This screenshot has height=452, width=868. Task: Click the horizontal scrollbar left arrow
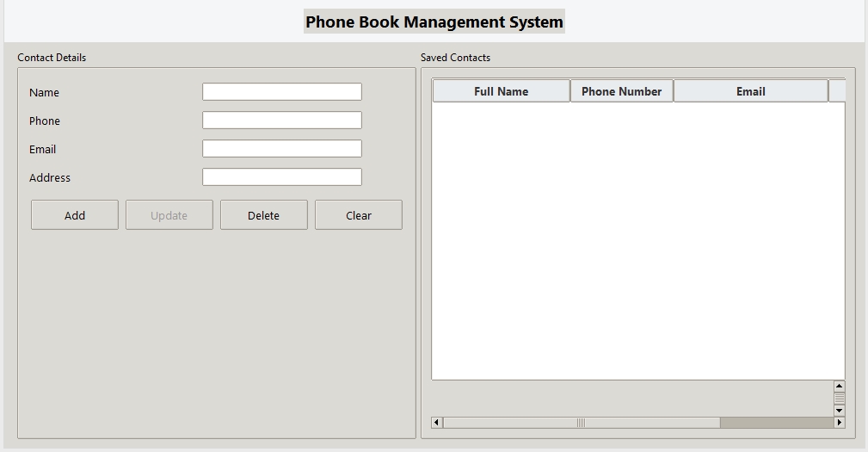pyautogui.click(x=437, y=423)
